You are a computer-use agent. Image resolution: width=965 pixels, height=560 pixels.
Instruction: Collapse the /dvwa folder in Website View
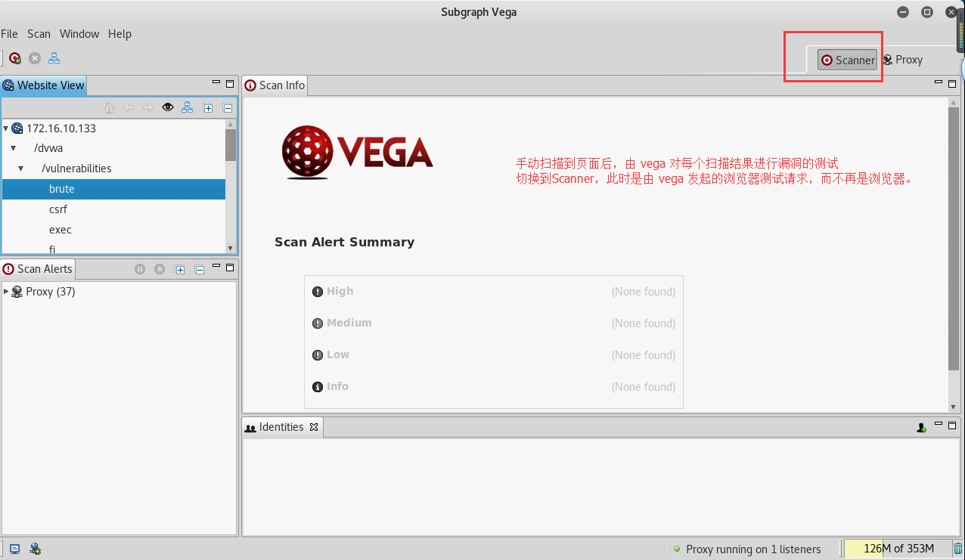click(x=13, y=148)
